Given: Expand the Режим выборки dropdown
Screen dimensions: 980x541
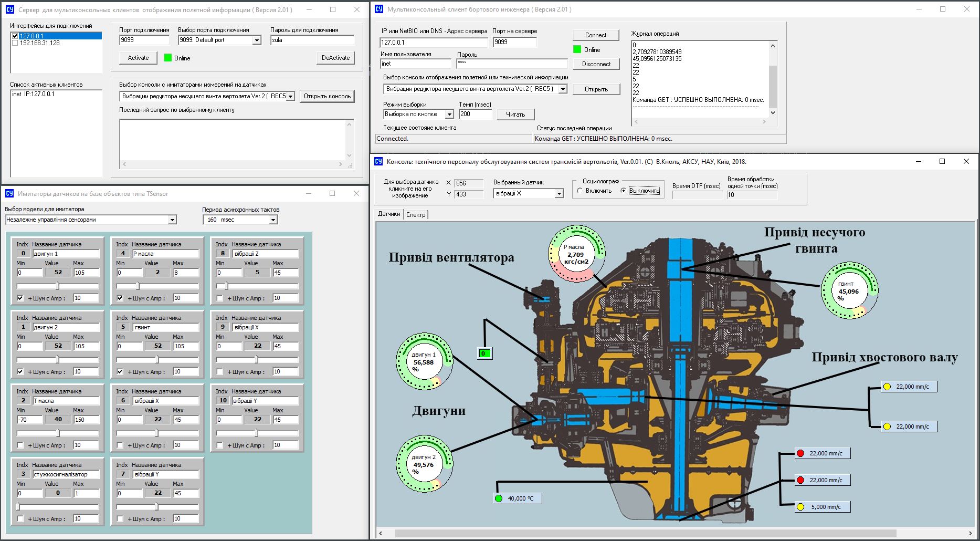Looking at the screenshot, I should pos(449,115).
